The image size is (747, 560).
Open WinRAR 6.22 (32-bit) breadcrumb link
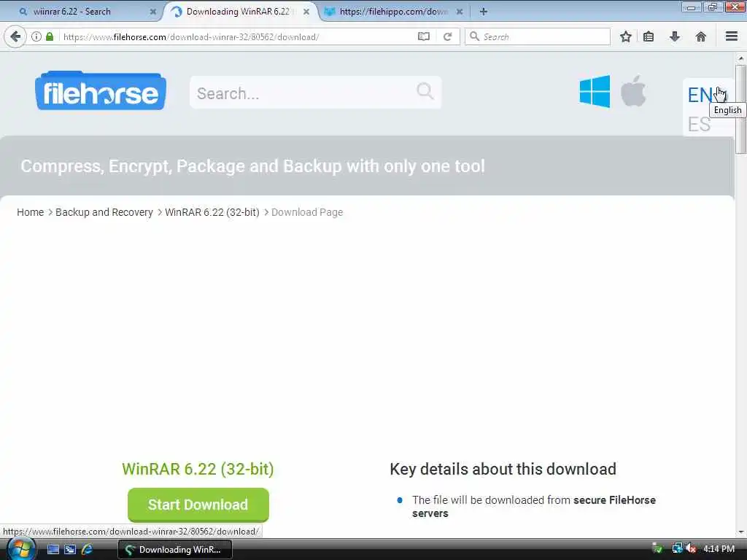pyautogui.click(x=212, y=212)
